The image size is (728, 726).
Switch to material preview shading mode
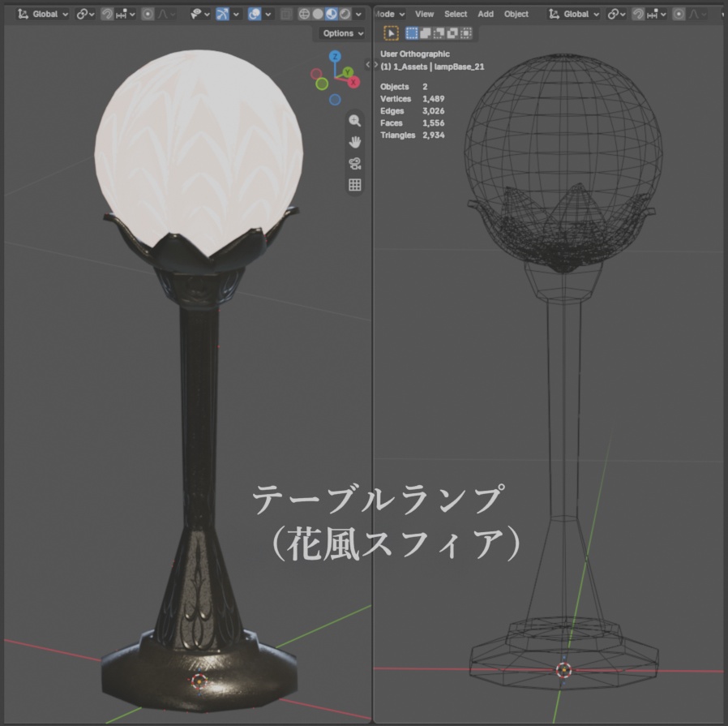coord(331,14)
